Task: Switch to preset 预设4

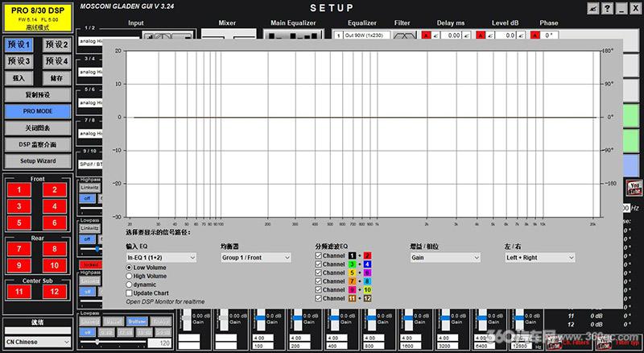Action: pos(56,61)
